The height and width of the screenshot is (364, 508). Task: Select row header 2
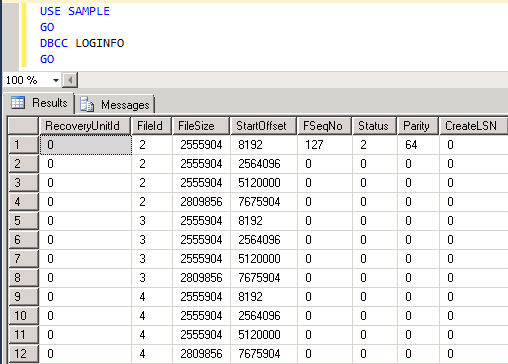[23, 164]
